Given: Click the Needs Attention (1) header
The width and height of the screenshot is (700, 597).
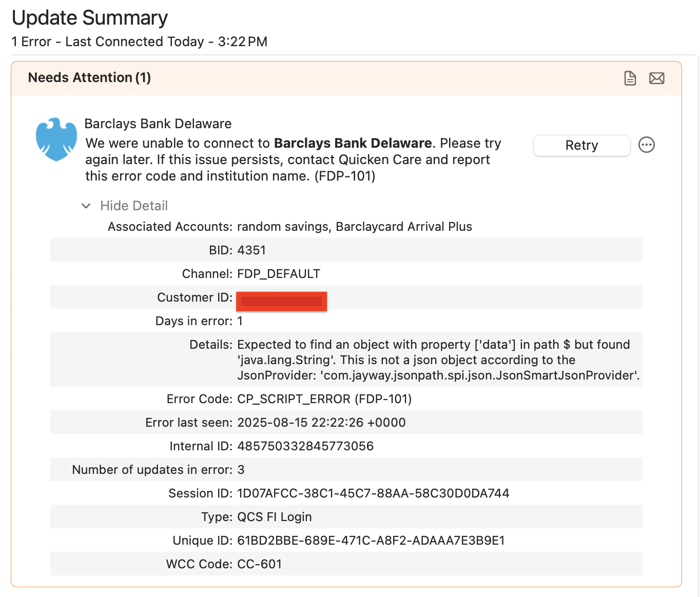Looking at the screenshot, I should coord(89,78).
